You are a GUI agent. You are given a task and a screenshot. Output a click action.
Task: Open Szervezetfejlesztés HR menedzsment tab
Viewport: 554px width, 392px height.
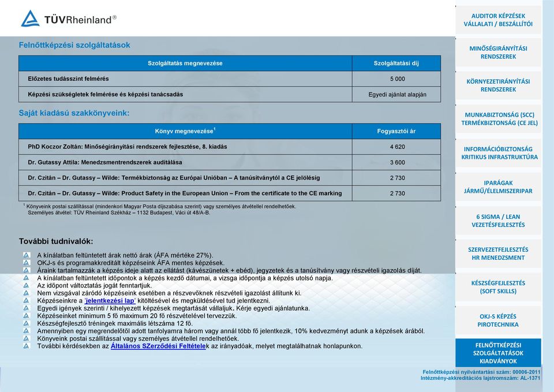pos(498,253)
